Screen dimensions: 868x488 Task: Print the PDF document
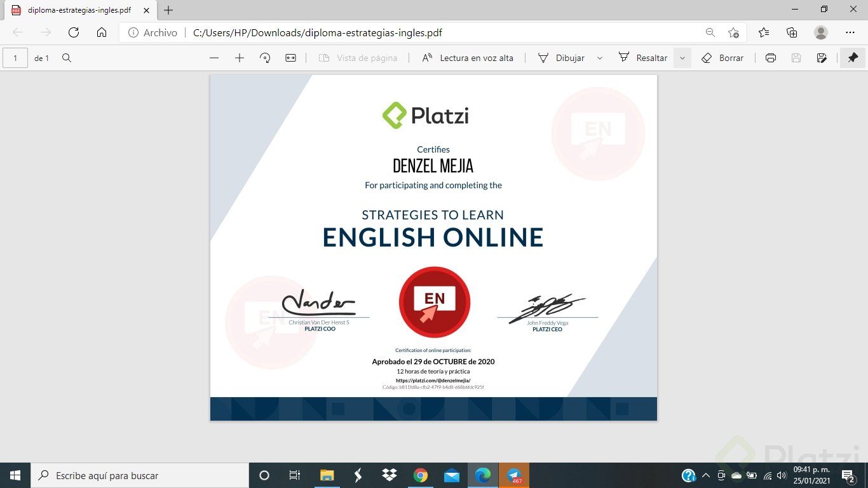pyautogui.click(x=771, y=58)
